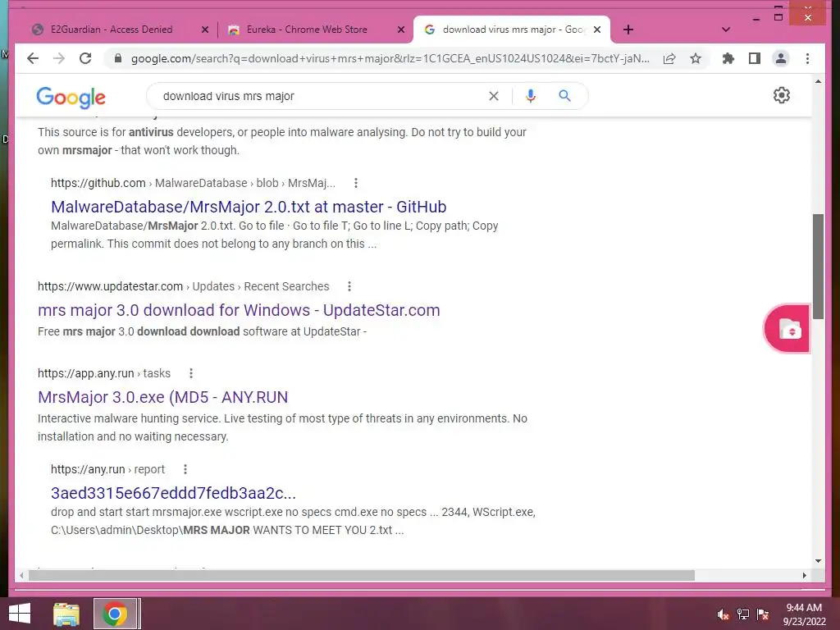Image resolution: width=840 pixels, height=630 pixels.
Task: Start Google voice search microphone
Action: tap(531, 96)
